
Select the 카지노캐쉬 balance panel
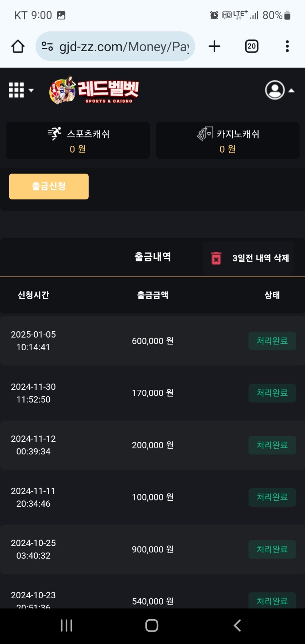pyautogui.click(x=228, y=141)
